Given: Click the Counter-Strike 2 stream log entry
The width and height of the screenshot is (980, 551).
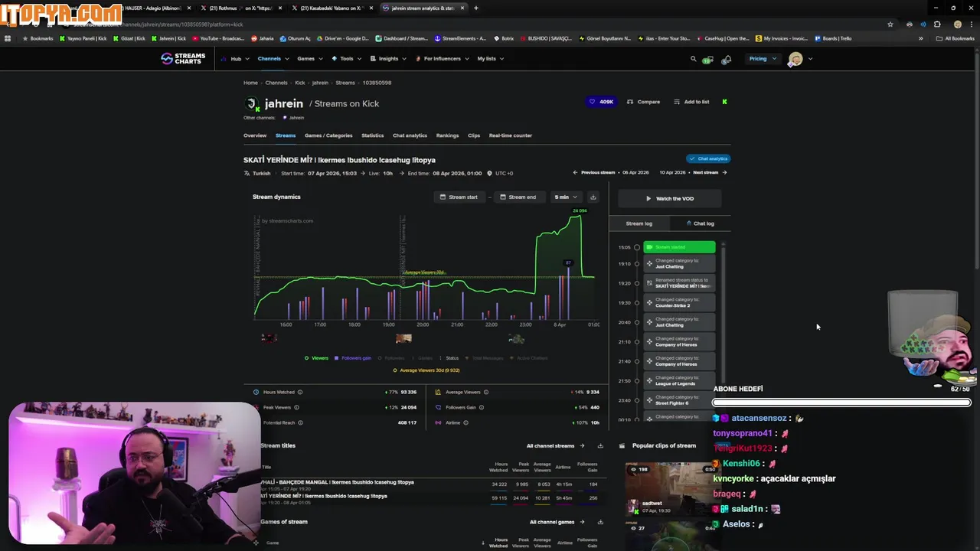Looking at the screenshot, I should pyautogui.click(x=679, y=302).
